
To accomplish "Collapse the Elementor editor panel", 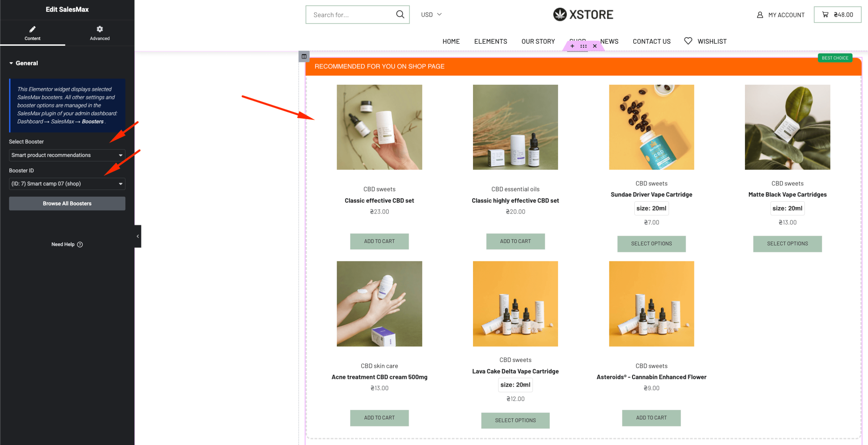I will pos(138,236).
